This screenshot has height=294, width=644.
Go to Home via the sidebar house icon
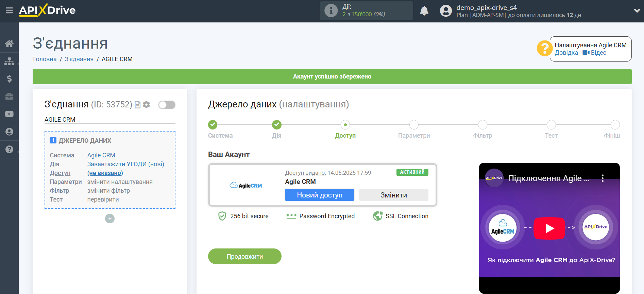point(9,44)
